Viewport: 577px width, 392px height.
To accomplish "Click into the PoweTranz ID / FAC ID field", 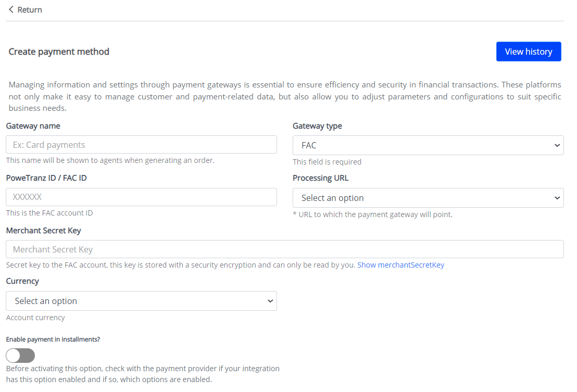I will [x=141, y=197].
